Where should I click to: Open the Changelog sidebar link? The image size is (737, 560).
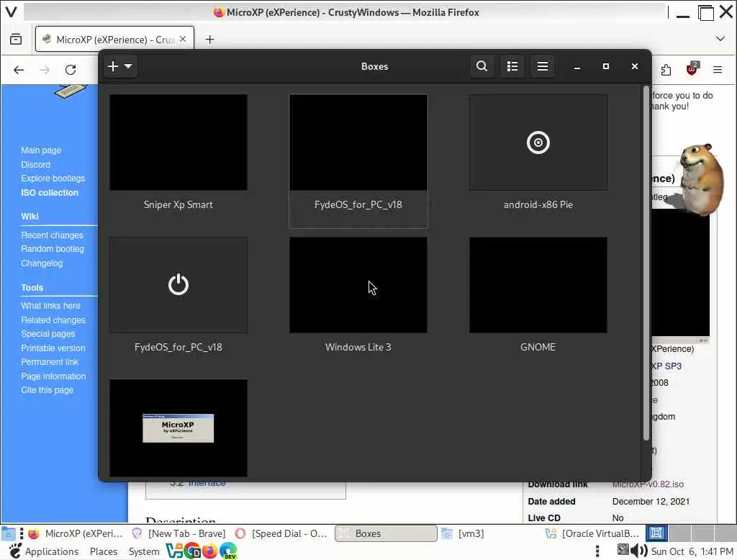[42, 263]
